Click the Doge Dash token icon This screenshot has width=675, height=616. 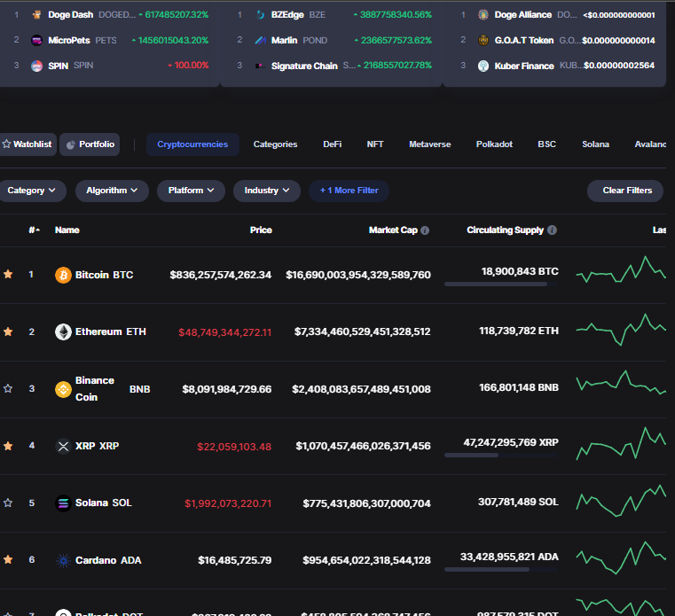[x=37, y=15]
